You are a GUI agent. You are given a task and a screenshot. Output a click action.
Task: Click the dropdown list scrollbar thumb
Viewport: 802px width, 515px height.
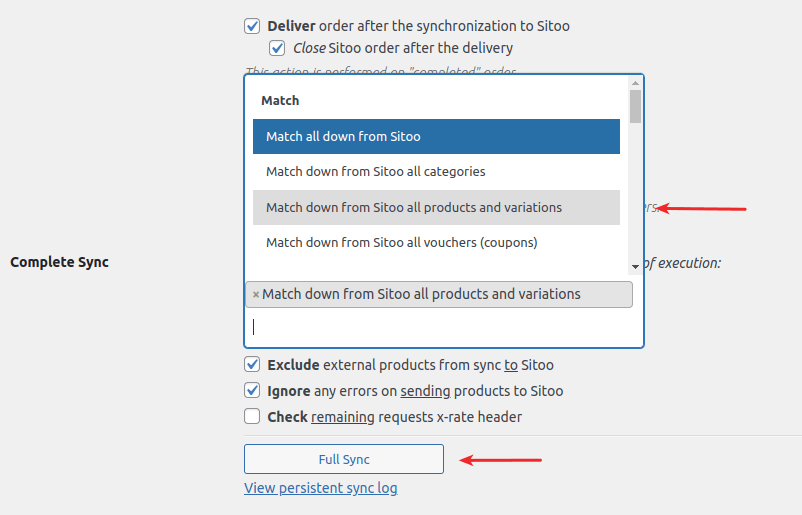[635, 106]
